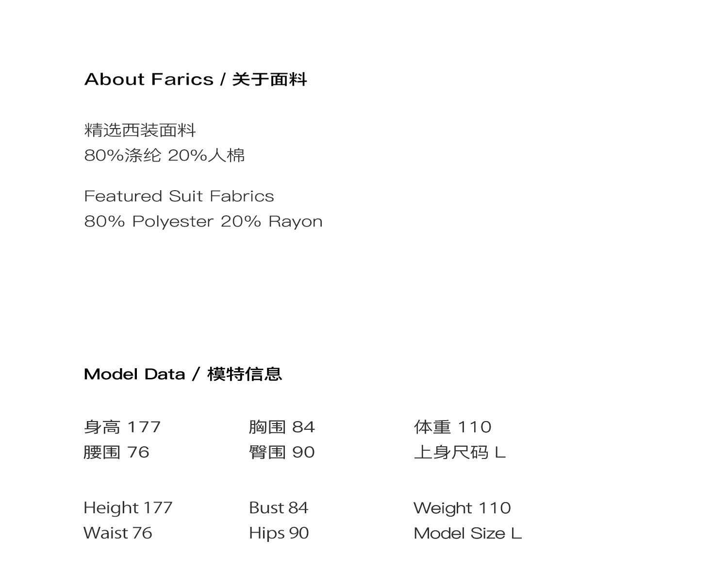The height and width of the screenshot is (587, 728).
Task: Select the "臀围 90" entry
Action: (281, 452)
